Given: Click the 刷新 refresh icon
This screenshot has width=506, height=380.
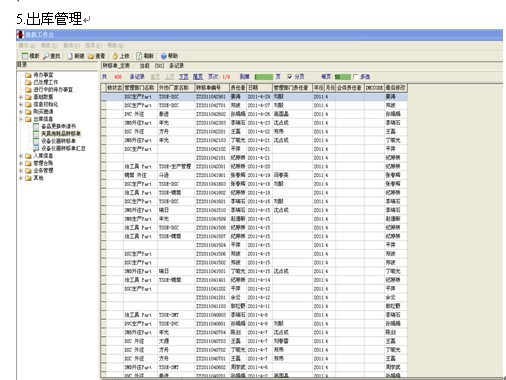Looking at the screenshot, I should click(139, 56).
